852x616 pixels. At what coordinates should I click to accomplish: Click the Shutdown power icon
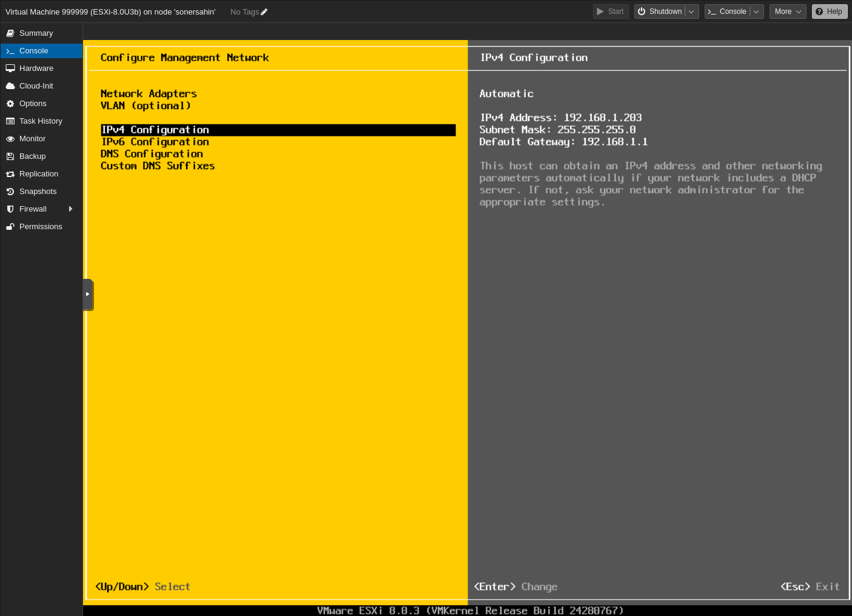pyautogui.click(x=642, y=12)
